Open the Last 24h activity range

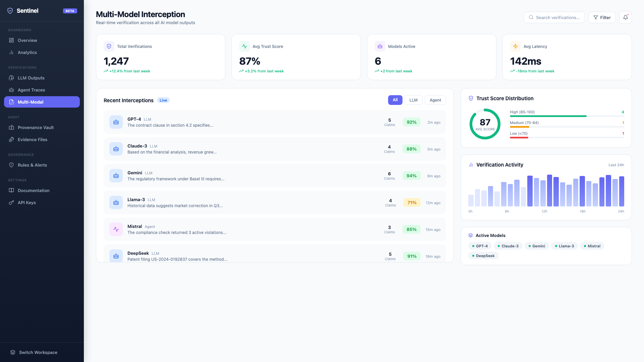(616, 165)
